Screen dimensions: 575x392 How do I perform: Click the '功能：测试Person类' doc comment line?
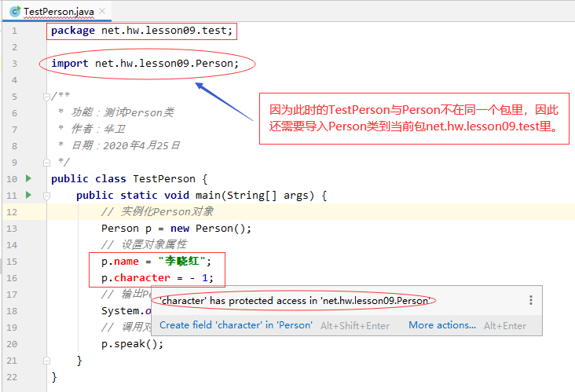122,112
